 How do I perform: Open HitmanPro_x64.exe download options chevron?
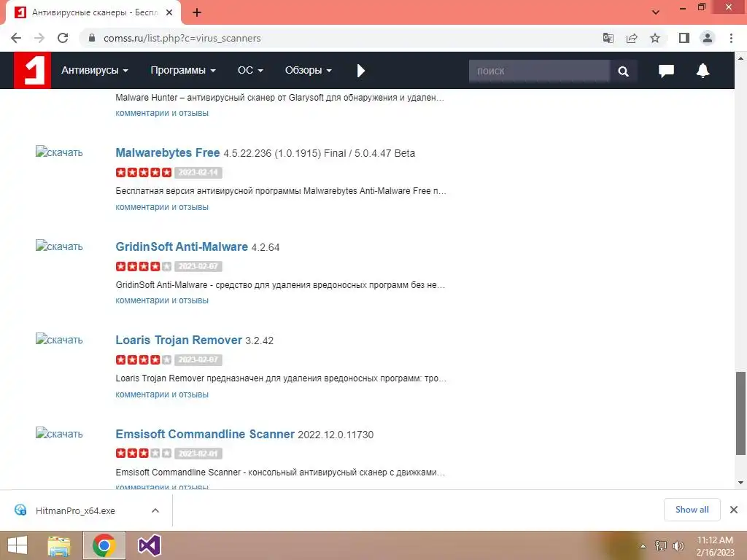click(155, 510)
